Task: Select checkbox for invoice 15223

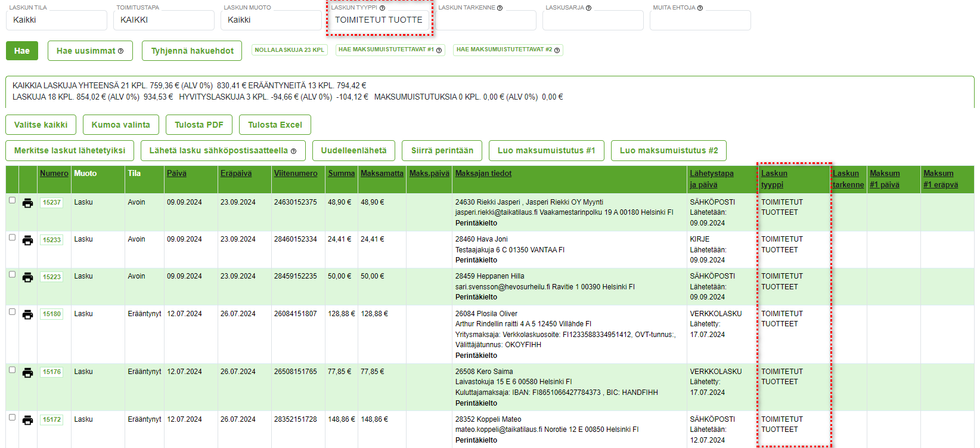Action: click(12, 274)
